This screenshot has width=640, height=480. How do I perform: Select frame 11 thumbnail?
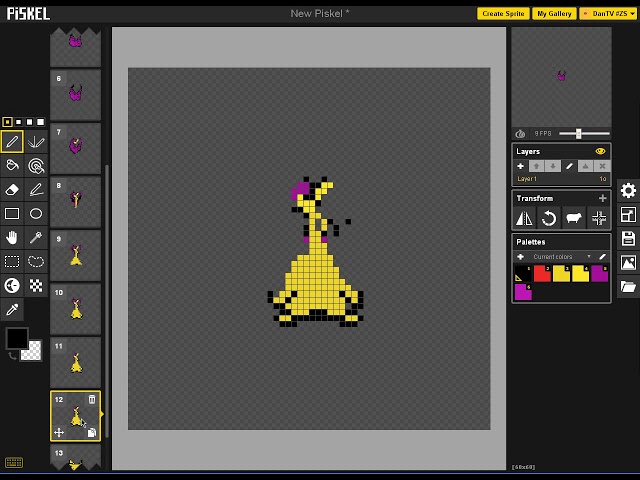76,362
